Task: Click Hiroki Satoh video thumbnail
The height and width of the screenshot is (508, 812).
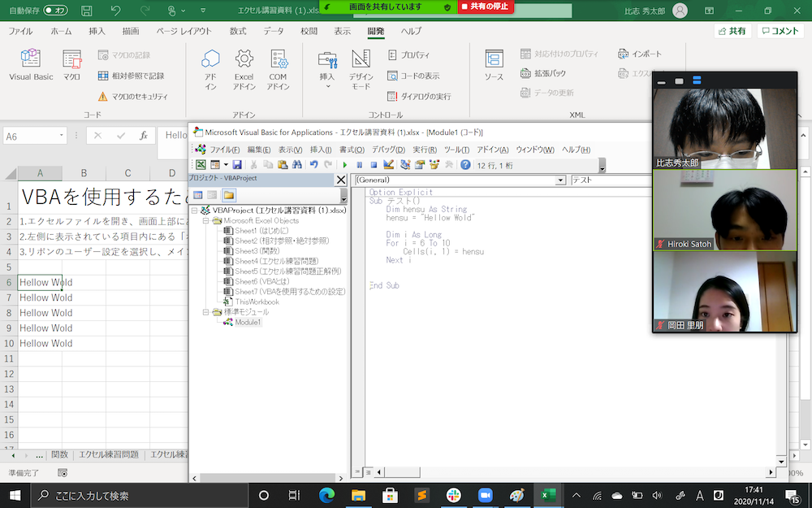Action: point(724,211)
